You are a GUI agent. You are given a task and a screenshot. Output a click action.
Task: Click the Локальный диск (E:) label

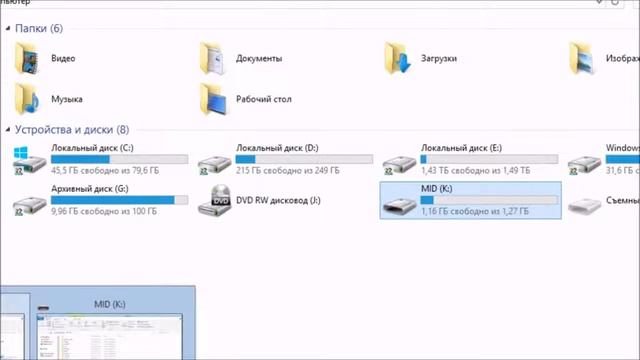tap(461, 148)
